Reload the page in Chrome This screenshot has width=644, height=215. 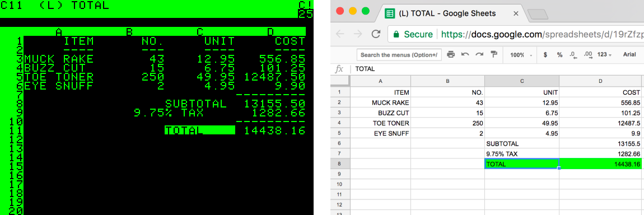[375, 34]
